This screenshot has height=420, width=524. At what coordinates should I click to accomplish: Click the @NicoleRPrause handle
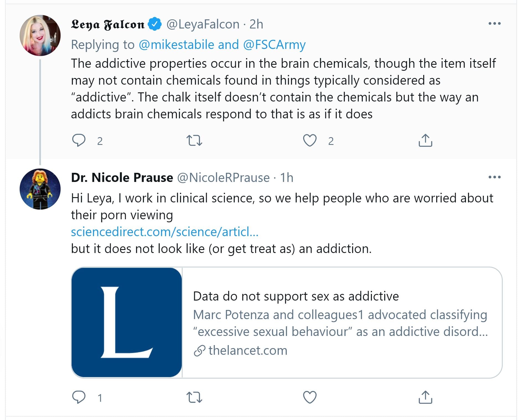click(x=223, y=178)
